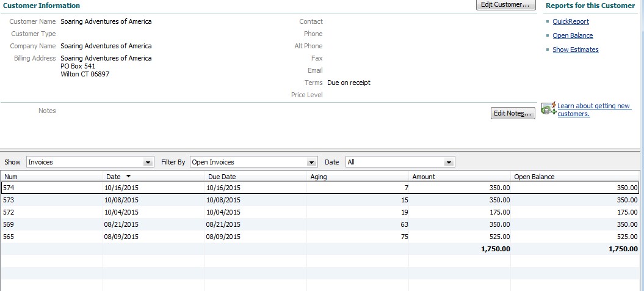Open the Open Balance report link
The width and height of the screenshot is (644, 291).
point(573,35)
